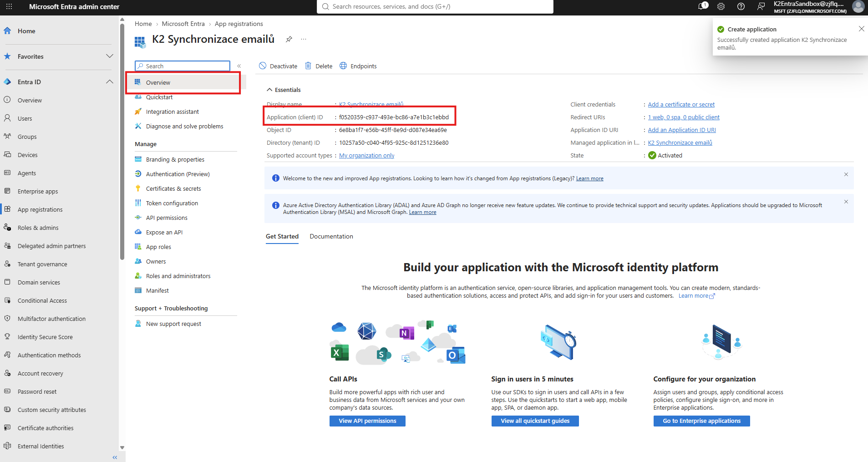Open the help question mark icon
This screenshot has height=462, width=868.
(741, 6)
